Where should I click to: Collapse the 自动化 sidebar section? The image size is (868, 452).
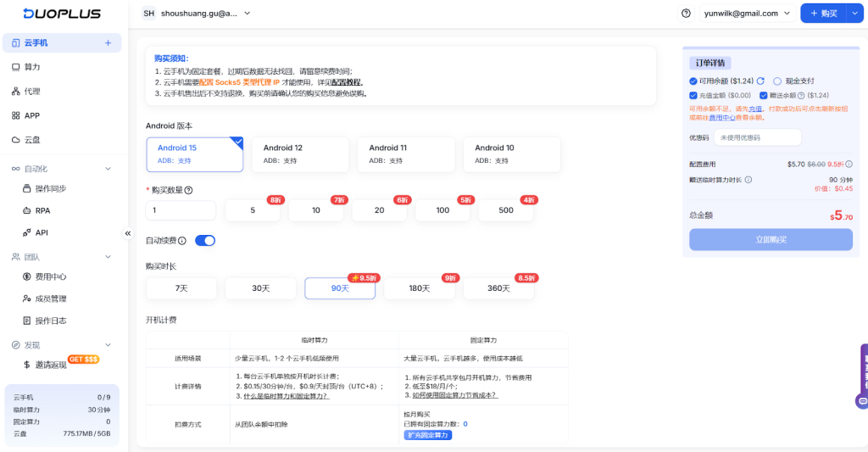pos(107,169)
